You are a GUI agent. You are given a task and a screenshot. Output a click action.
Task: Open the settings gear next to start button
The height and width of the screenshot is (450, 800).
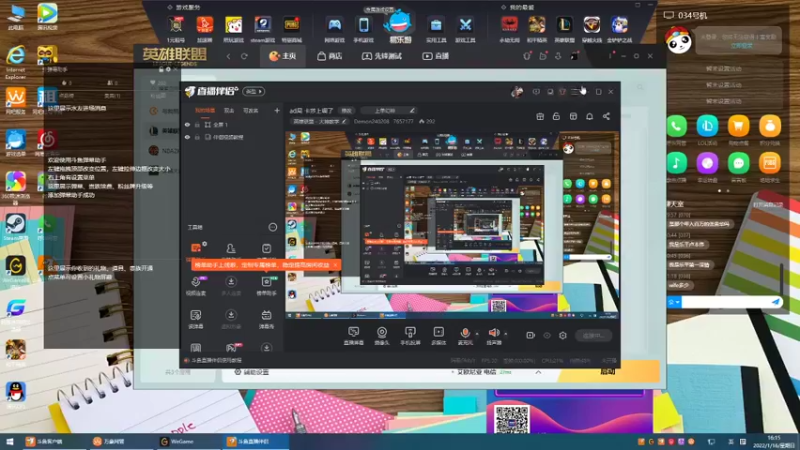click(x=563, y=336)
